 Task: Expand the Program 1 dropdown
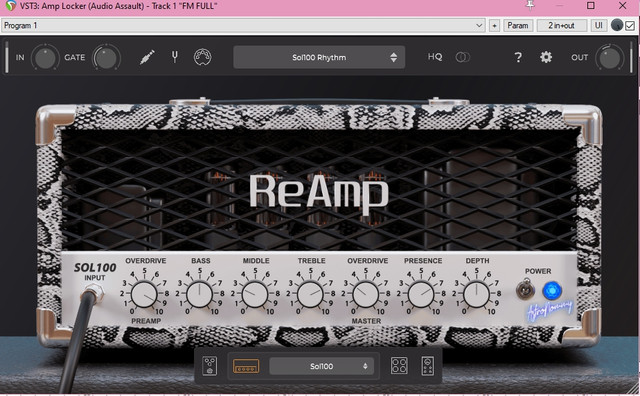[243, 25]
